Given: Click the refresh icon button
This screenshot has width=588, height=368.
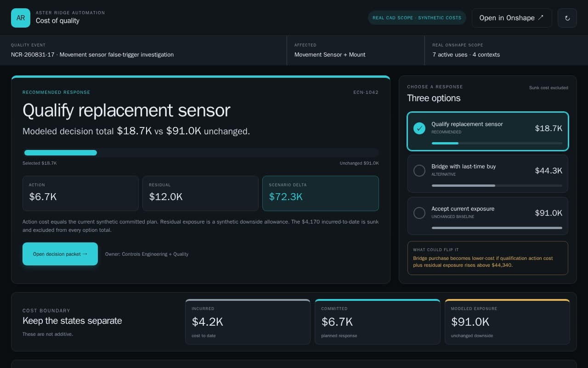Looking at the screenshot, I should (567, 18).
